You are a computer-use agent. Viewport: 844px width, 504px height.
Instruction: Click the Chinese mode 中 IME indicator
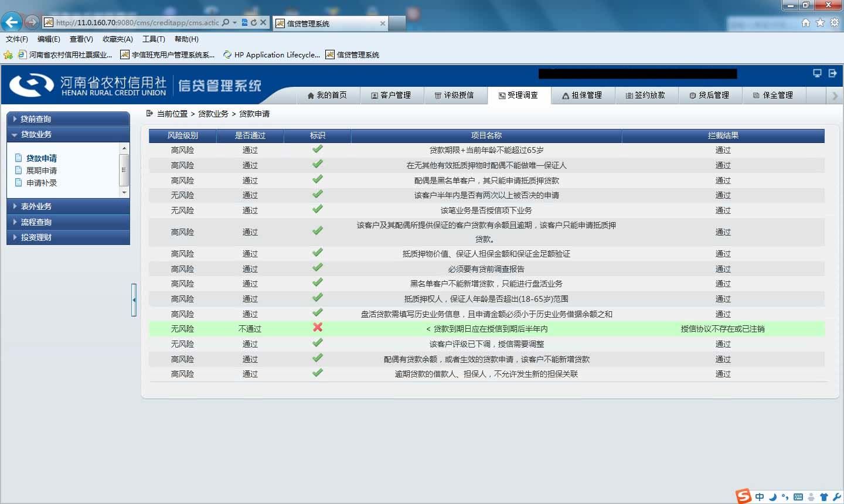point(760,497)
